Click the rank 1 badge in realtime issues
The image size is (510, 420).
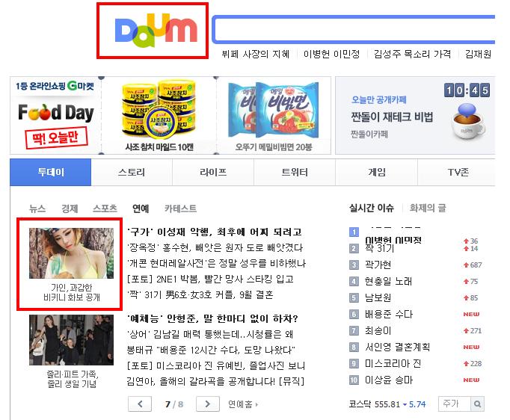[x=354, y=232]
